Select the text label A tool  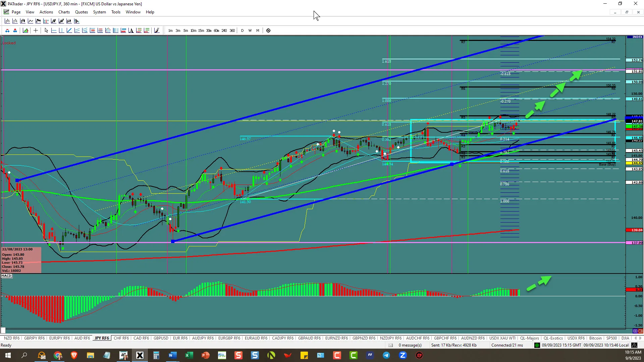(x=131, y=31)
